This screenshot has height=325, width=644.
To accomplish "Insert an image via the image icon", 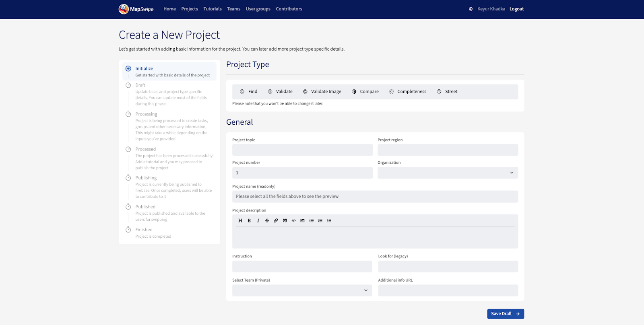I will 302,220.
